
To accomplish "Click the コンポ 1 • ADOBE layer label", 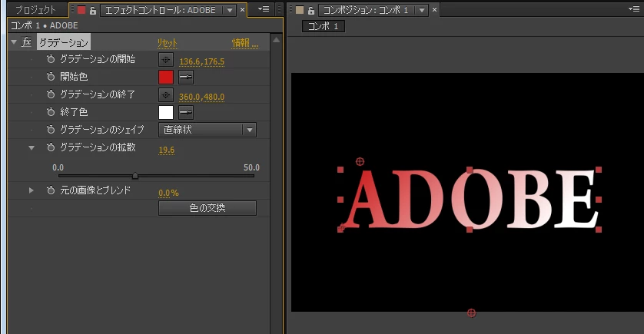I will [x=45, y=25].
